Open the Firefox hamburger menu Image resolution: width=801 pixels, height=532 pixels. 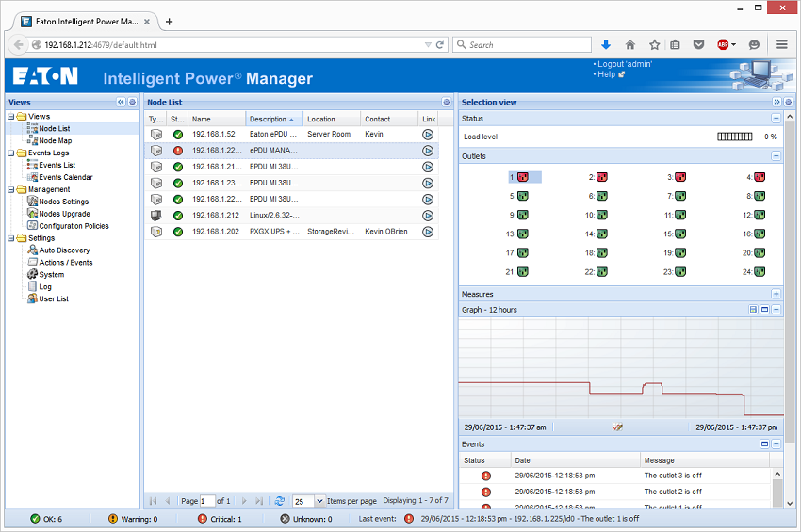click(x=781, y=45)
